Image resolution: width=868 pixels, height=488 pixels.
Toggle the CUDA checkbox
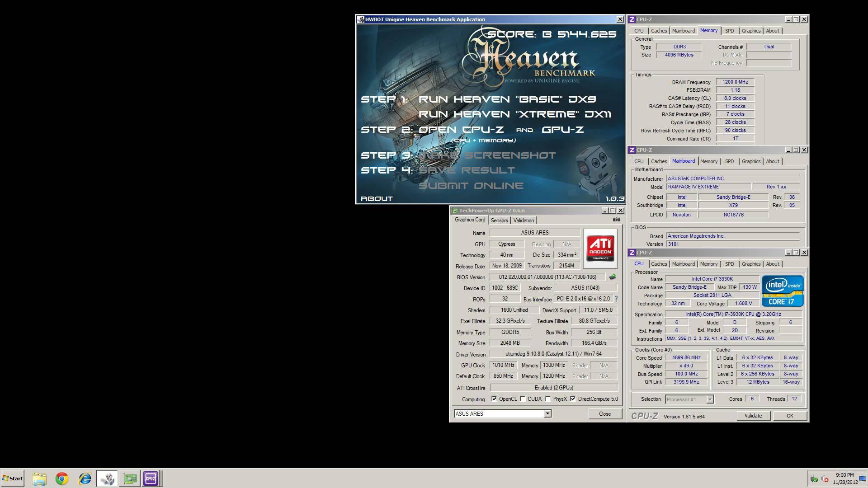tap(523, 399)
